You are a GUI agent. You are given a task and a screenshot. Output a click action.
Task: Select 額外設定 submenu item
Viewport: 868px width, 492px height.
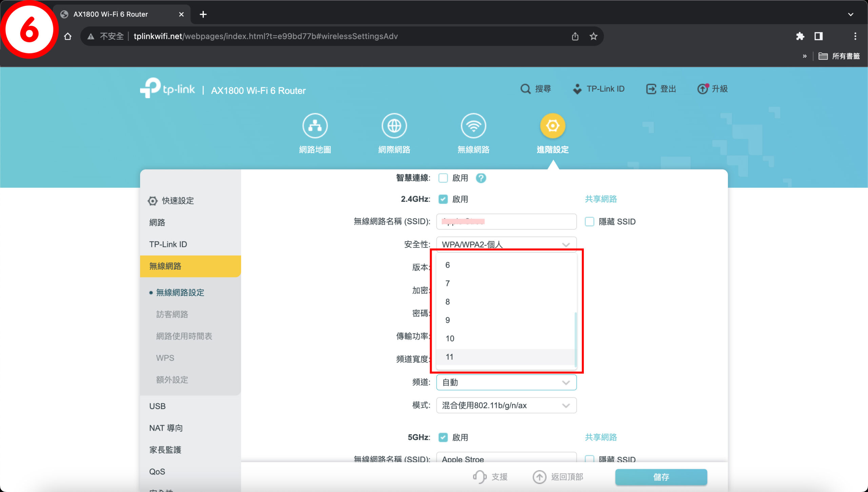point(172,380)
